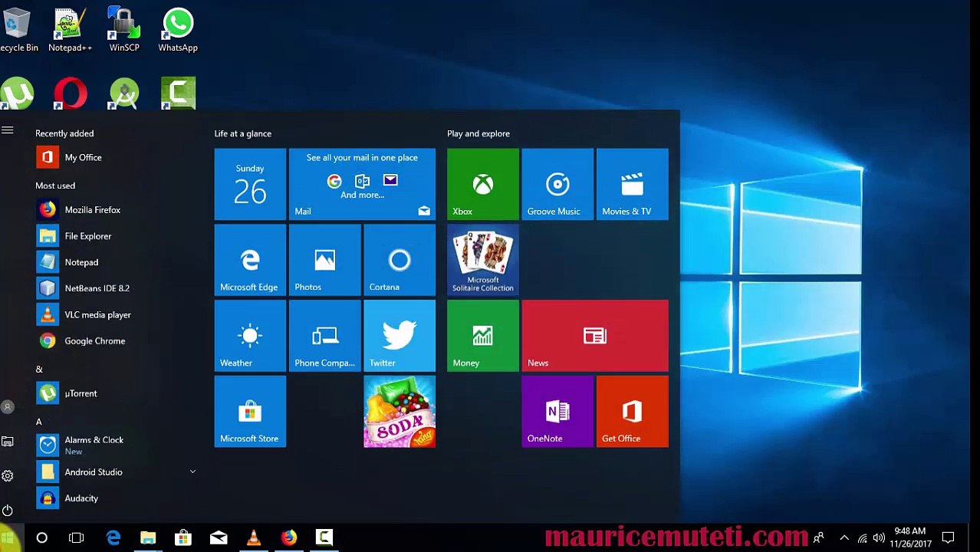Open Task View on the taskbar
980x552 pixels.
coord(76,538)
